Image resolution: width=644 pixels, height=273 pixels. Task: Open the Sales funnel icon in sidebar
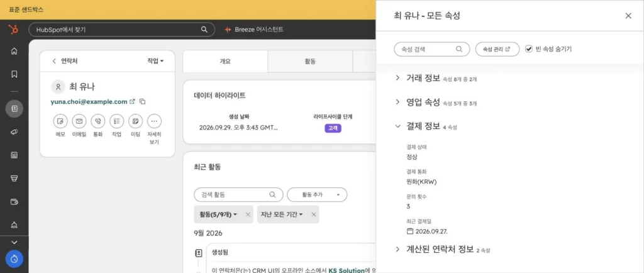coord(14,178)
